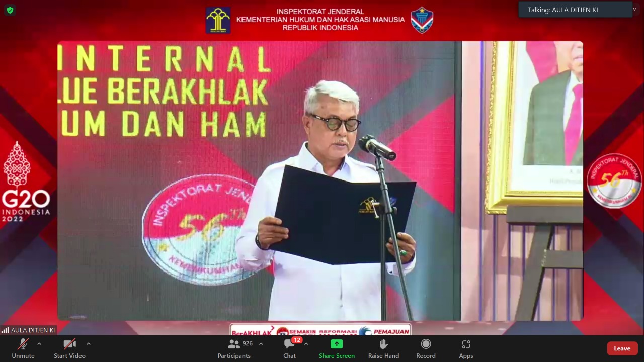Expand the chat options arrow
Image resolution: width=644 pixels, height=362 pixels.
[306, 344]
